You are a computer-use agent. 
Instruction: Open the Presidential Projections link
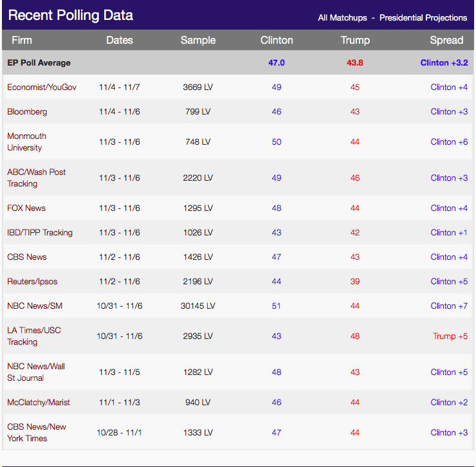pos(423,18)
